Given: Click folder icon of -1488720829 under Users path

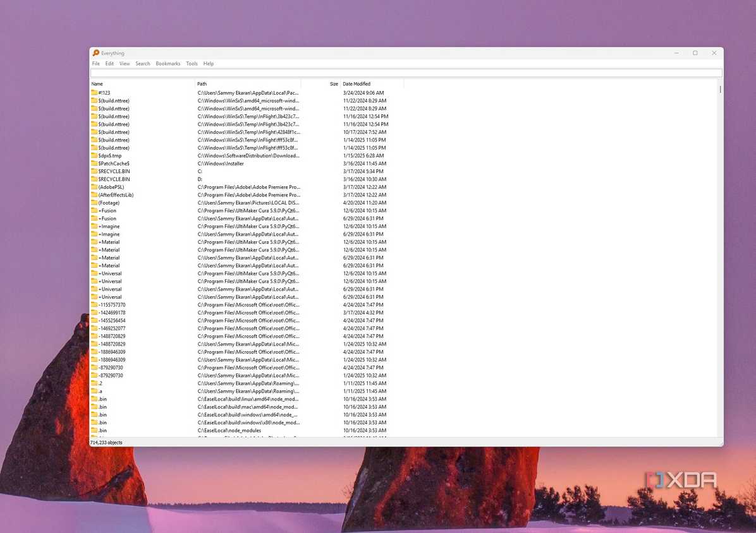Looking at the screenshot, I should tap(94, 344).
